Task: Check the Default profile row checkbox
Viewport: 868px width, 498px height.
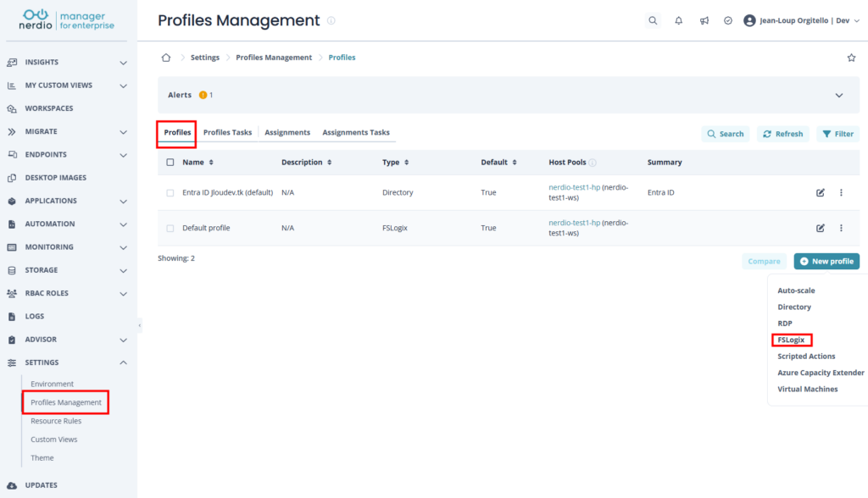Action: (170, 229)
